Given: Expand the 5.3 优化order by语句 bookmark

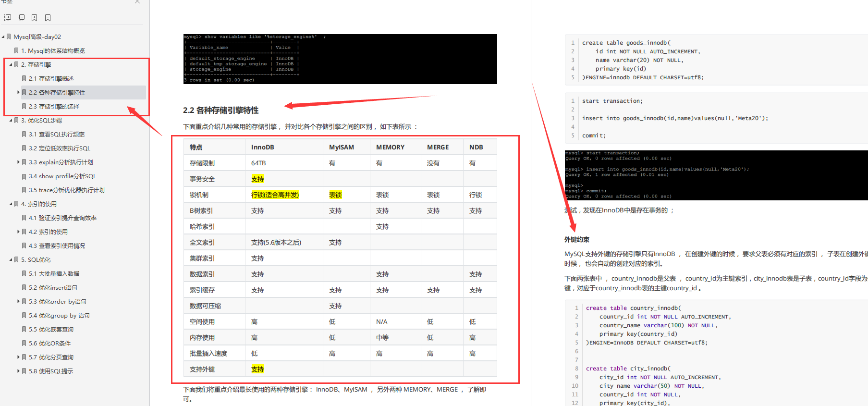Looking at the screenshot, I should (18, 301).
